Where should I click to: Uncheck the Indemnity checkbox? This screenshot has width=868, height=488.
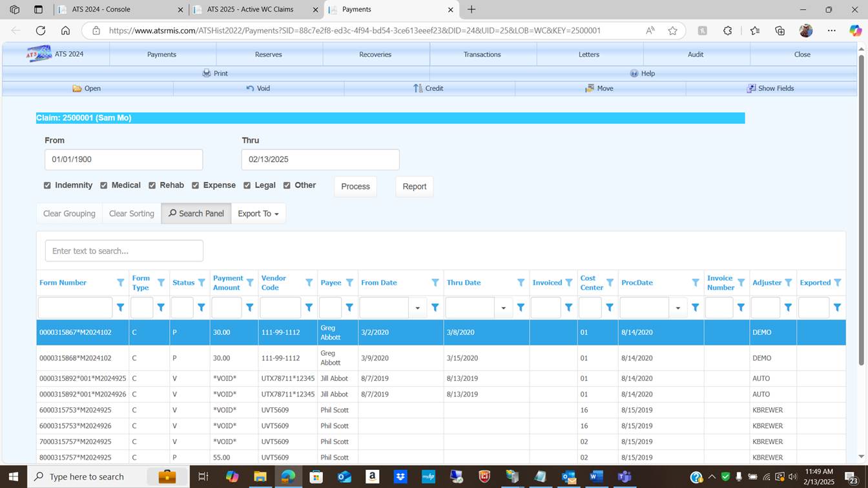[x=47, y=185]
